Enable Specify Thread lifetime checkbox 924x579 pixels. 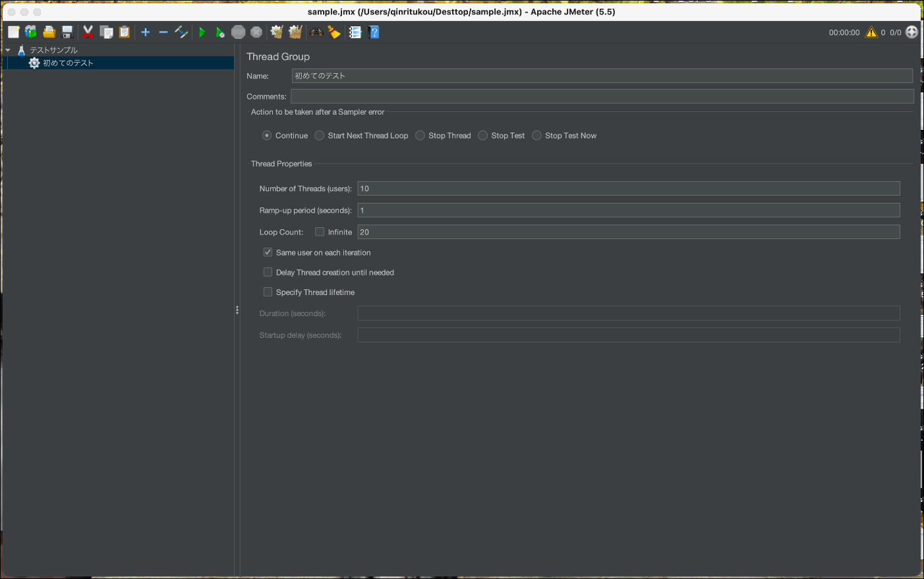268,292
